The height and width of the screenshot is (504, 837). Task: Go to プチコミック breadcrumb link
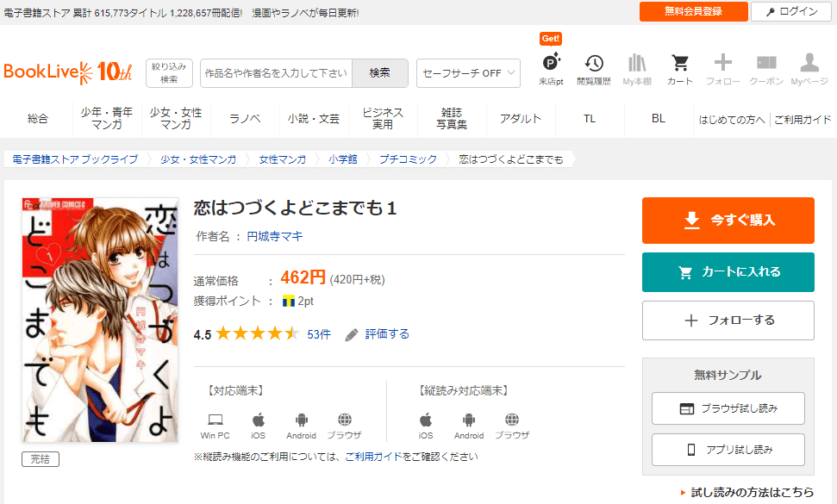[x=409, y=159]
